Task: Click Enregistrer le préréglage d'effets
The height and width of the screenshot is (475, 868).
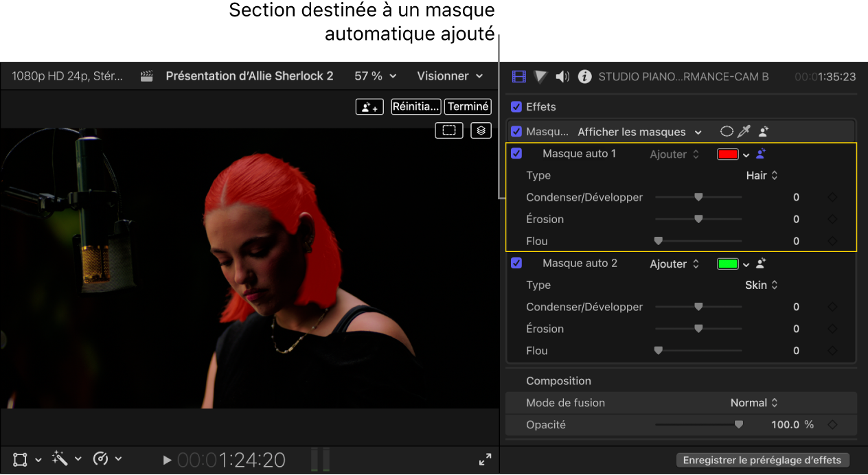Action: pos(763,461)
